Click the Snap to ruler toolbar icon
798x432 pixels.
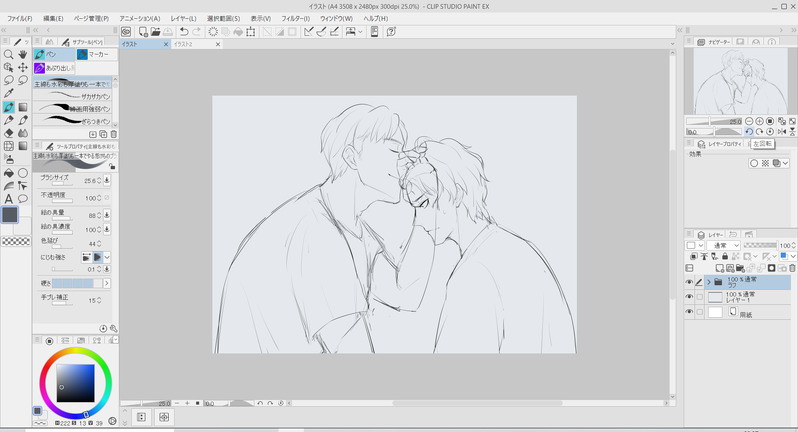pos(308,32)
